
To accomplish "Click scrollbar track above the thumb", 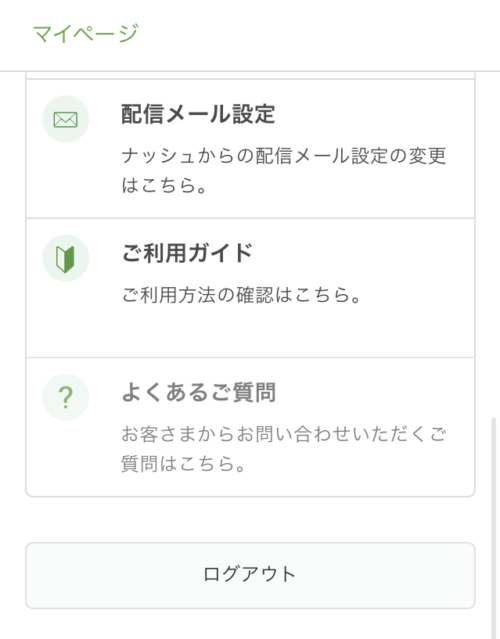I will [495, 245].
